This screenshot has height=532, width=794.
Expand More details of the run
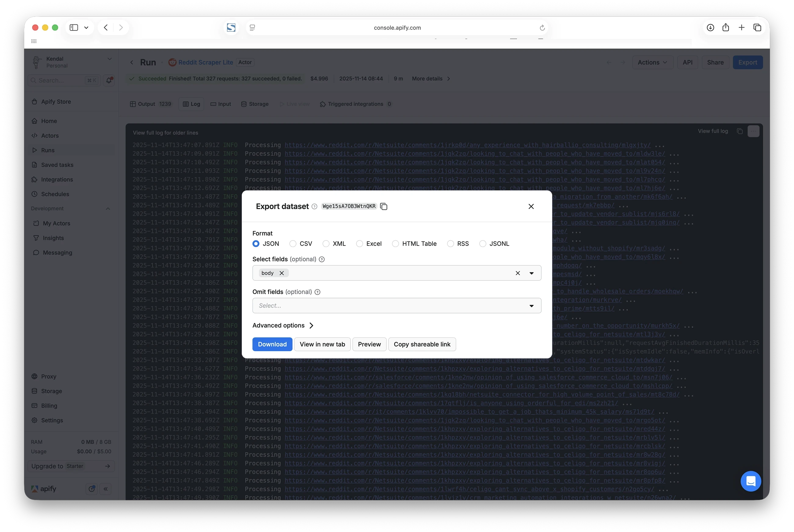click(x=431, y=79)
